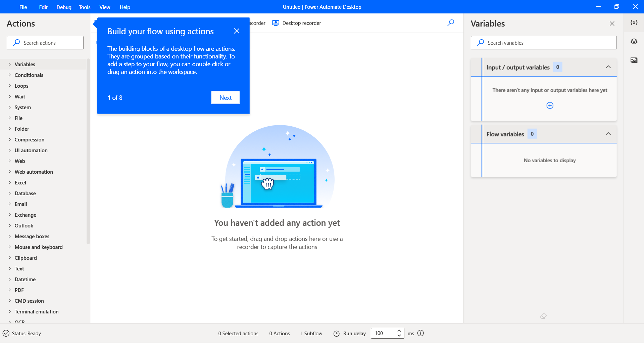Click the eraser icon in Variables pane
Screen dimensions: 644x343
coord(543,316)
